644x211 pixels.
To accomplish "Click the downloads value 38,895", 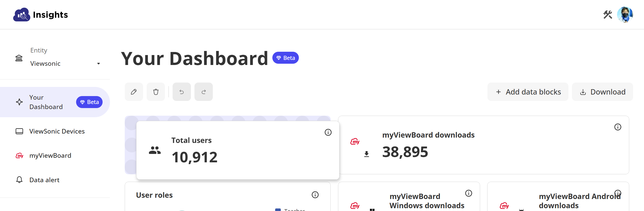I will (x=405, y=152).
